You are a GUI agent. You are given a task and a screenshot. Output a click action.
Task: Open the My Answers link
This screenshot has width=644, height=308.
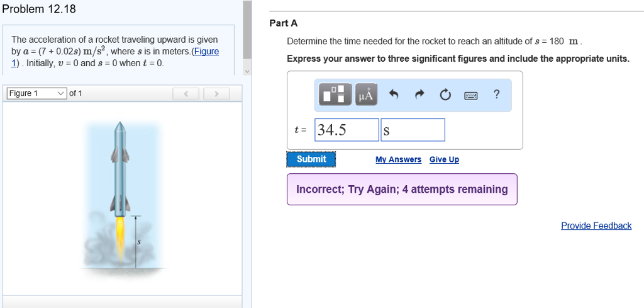point(398,159)
